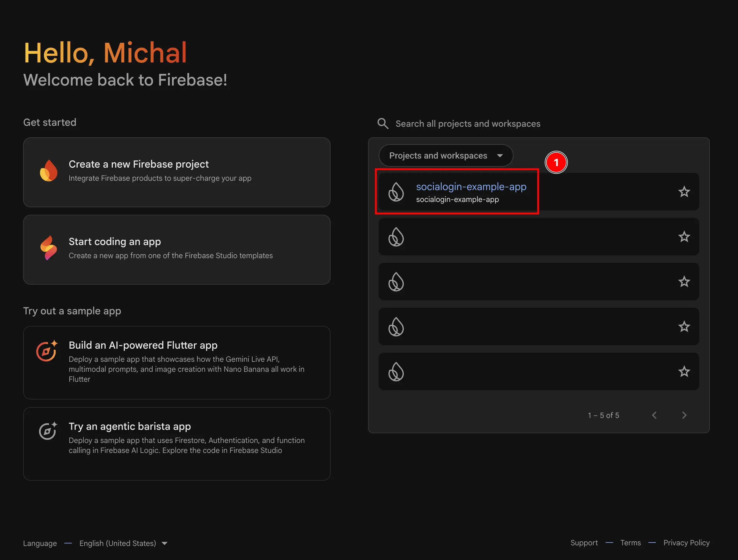The height and width of the screenshot is (560, 738).
Task: Open the Projects and workspaces dropdown
Action: pos(446,155)
